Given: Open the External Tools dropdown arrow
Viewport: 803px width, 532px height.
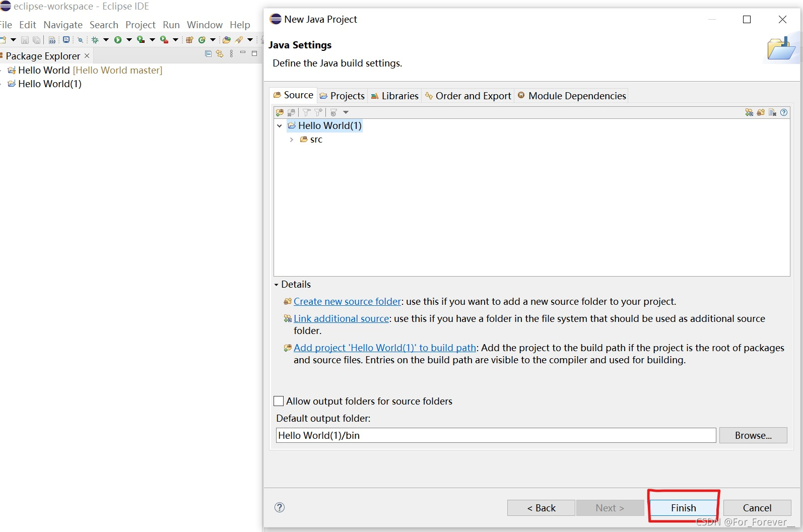Looking at the screenshot, I should click(175, 40).
